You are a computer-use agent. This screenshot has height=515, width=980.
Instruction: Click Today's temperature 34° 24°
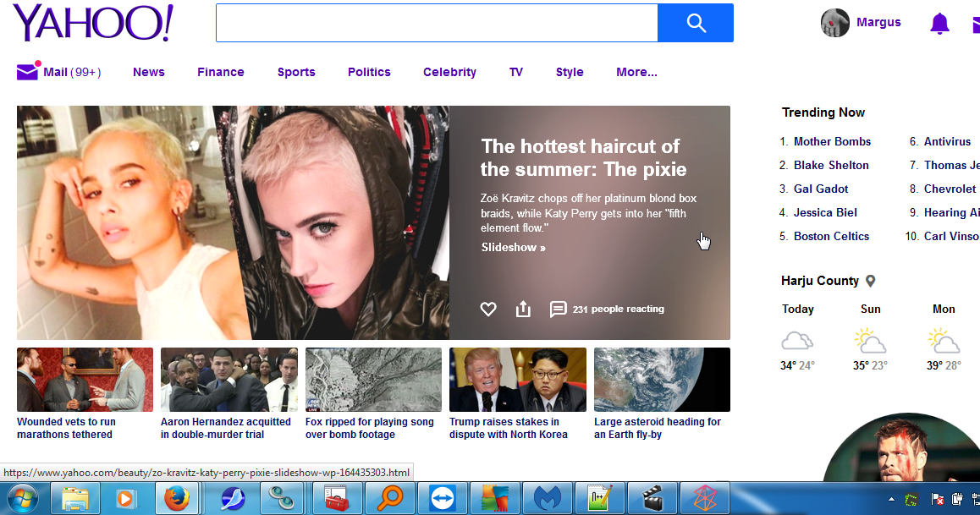click(x=797, y=366)
